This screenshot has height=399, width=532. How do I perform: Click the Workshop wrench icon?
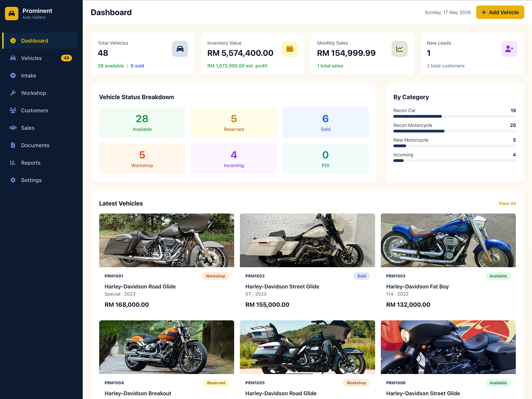tap(13, 93)
